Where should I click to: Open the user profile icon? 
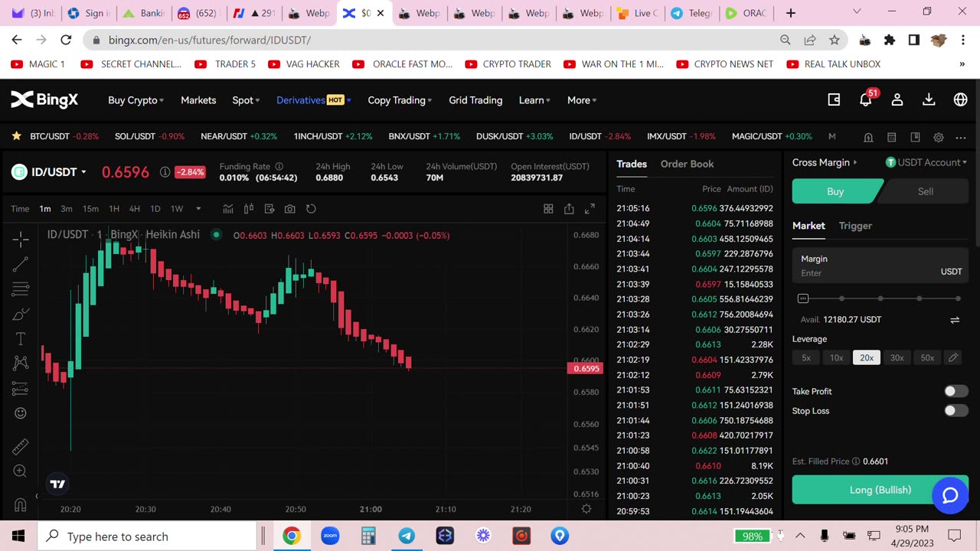897,99
